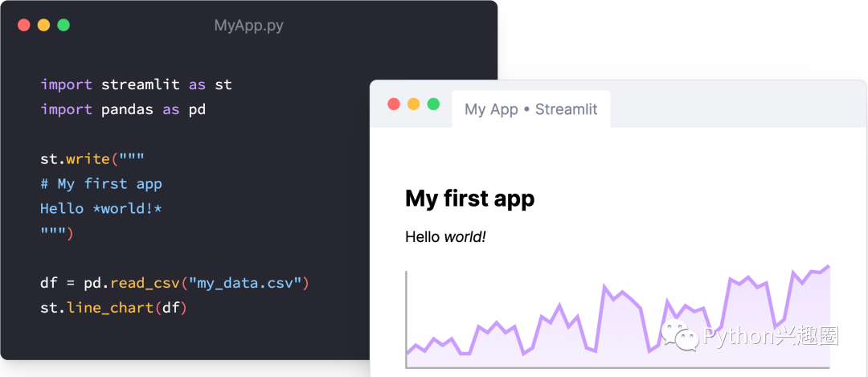Click the MyApp.py window title
Viewport: 868px width, 377px height.
(x=248, y=26)
